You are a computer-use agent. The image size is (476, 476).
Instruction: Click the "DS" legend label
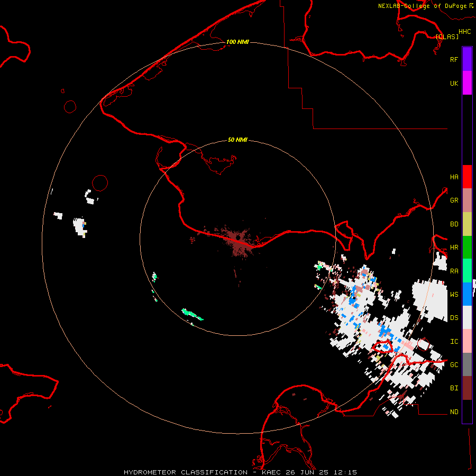(454, 318)
